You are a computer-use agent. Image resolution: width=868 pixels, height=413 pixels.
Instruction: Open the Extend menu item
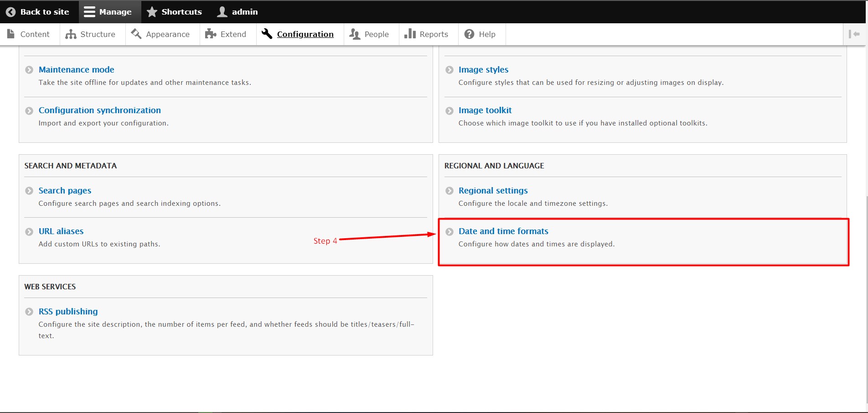point(228,34)
